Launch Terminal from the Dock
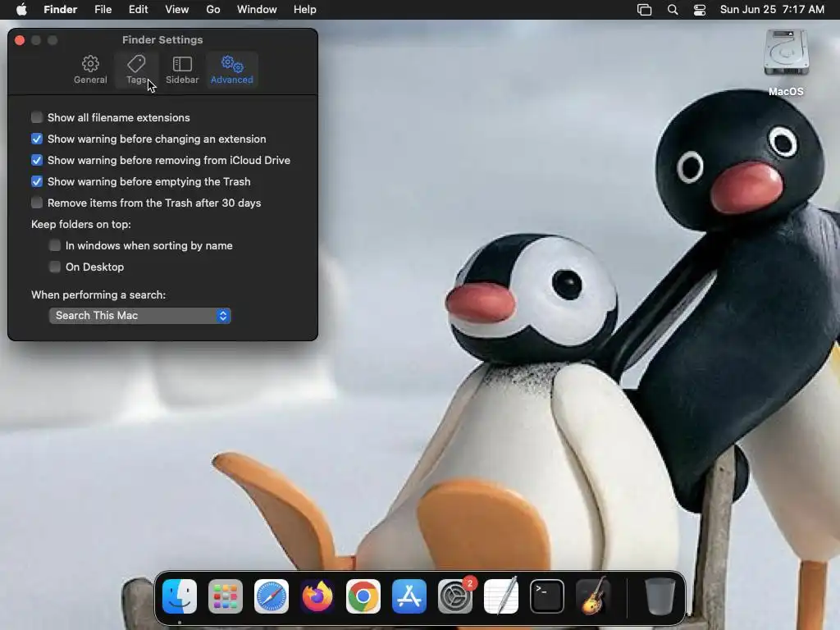 click(547, 596)
